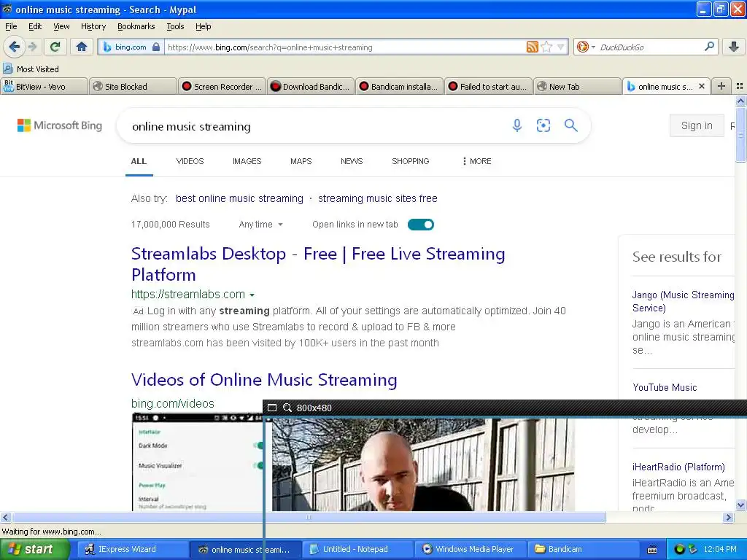
Task: Open the browser home page icon
Action: click(82, 47)
